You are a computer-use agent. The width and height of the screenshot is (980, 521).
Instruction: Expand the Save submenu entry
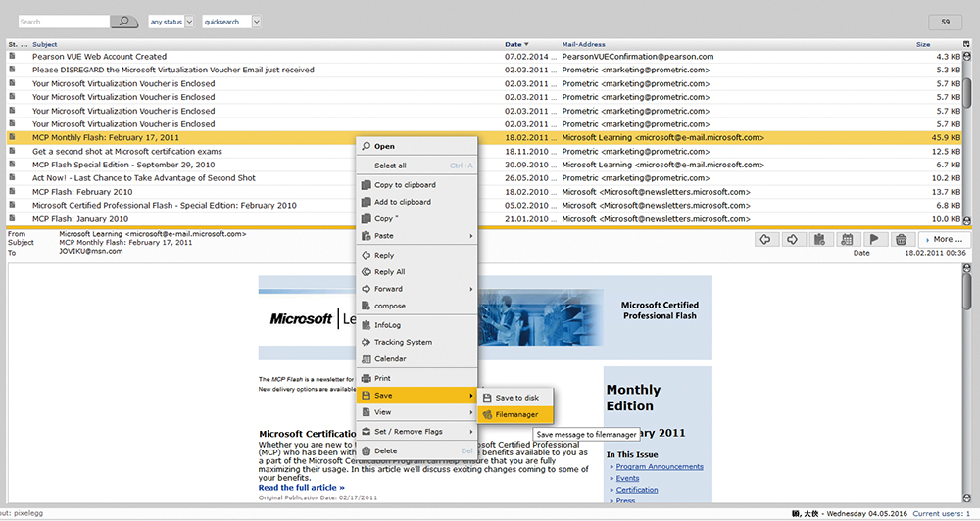[416, 396]
